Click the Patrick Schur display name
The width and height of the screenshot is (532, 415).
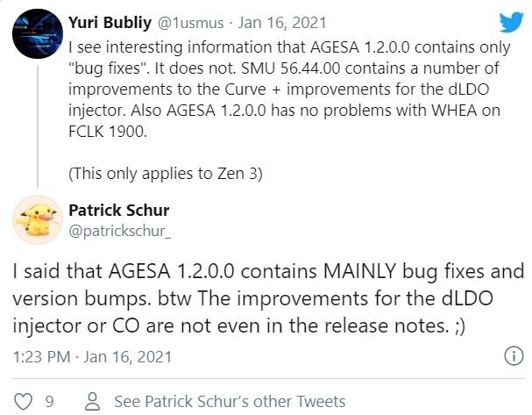pos(119,211)
